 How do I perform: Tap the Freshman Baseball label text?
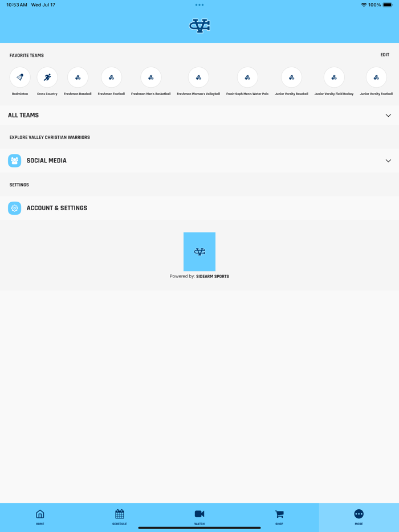pos(78,93)
